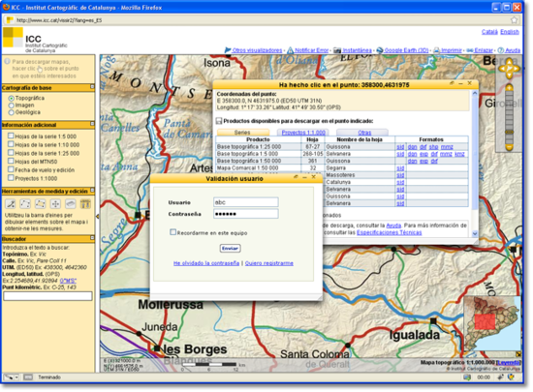Image resolution: width=533 pixels, height=392 pixels.
Task: Click the Google Earth globe icon
Action: point(380,50)
